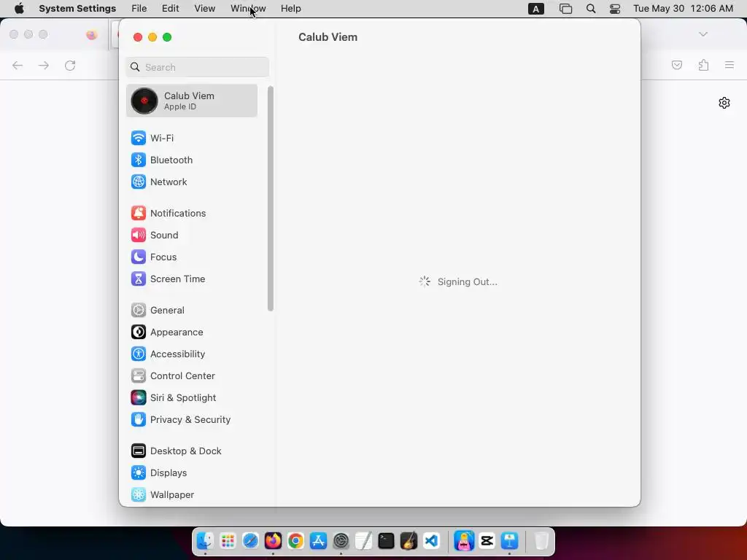
Task: Click browser forward arrow in background window
Action: [x=43, y=65]
